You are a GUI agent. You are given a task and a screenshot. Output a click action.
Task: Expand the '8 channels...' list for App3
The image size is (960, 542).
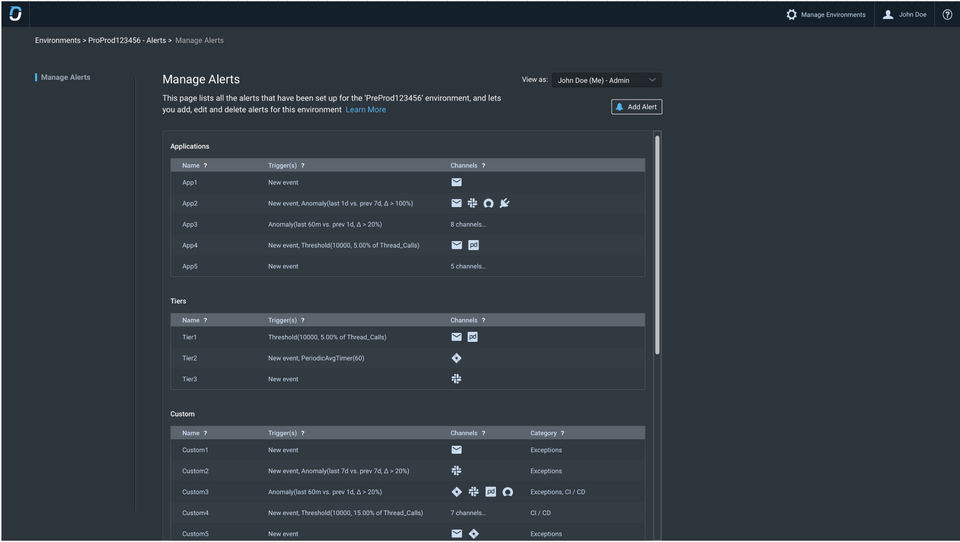pyautogui.click(x=468, y=224)
